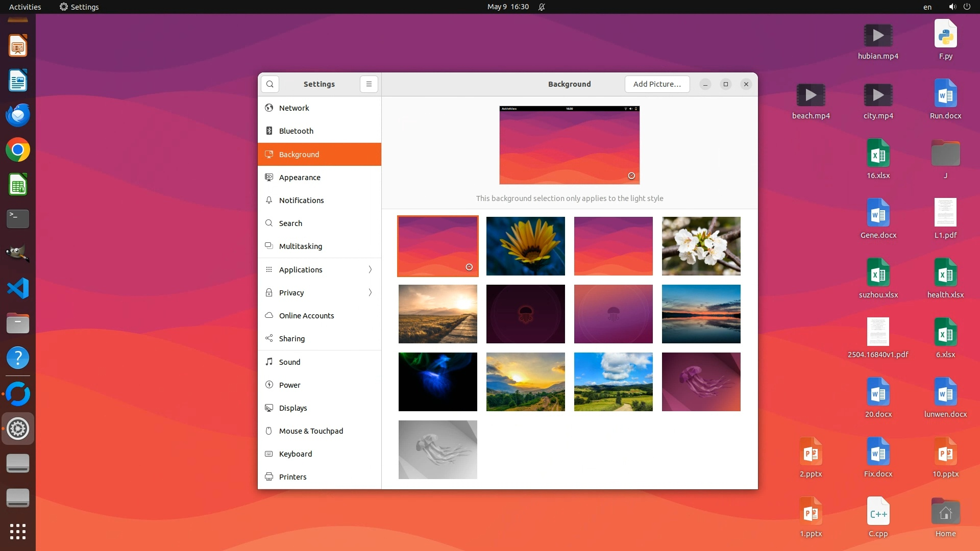Pick the grey jellyfish wallpaper thumbnail
Screen dimensions: 980x551
click(437, 449)
